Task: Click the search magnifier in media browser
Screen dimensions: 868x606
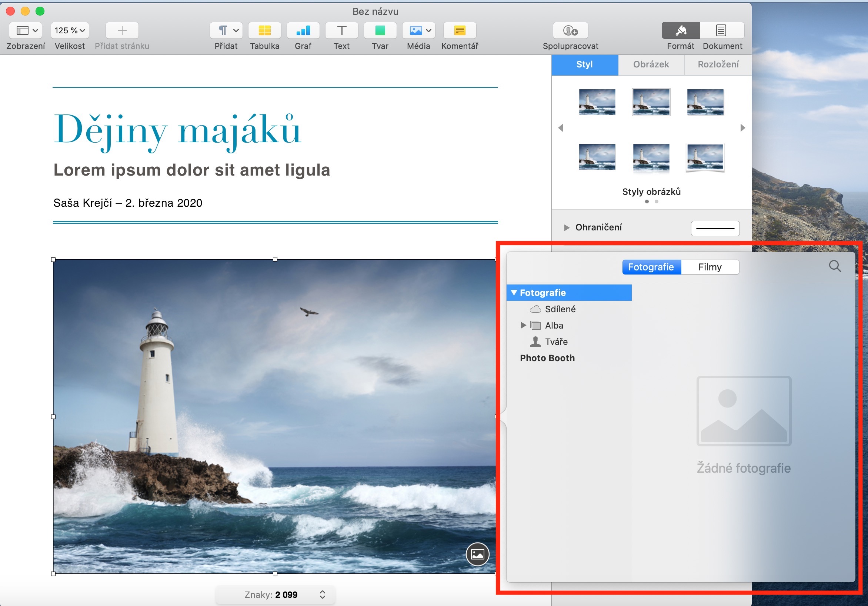Action: tap(835, 266)
